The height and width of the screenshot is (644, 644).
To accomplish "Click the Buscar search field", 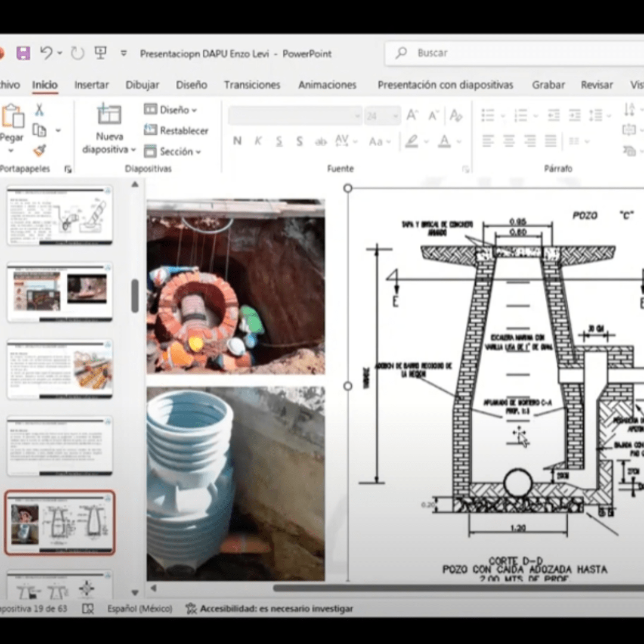I will pyautogui.click(x=513, y=53).
